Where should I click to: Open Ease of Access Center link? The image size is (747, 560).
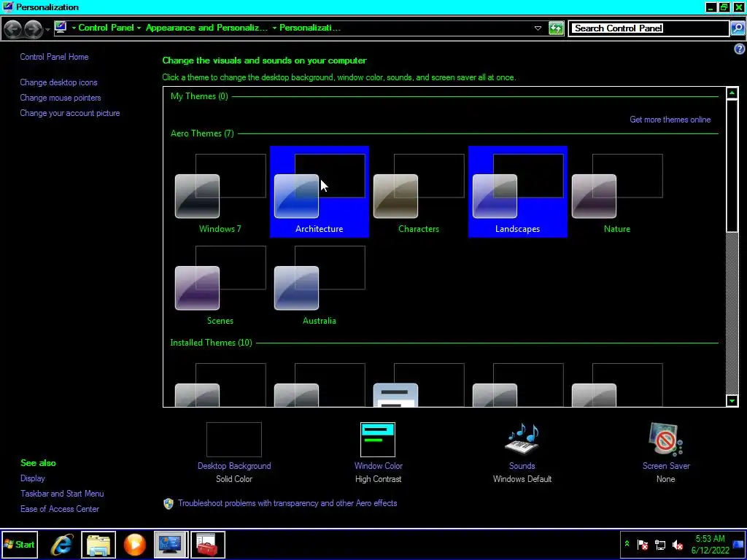pyautogui.click(x=60, y=508)
